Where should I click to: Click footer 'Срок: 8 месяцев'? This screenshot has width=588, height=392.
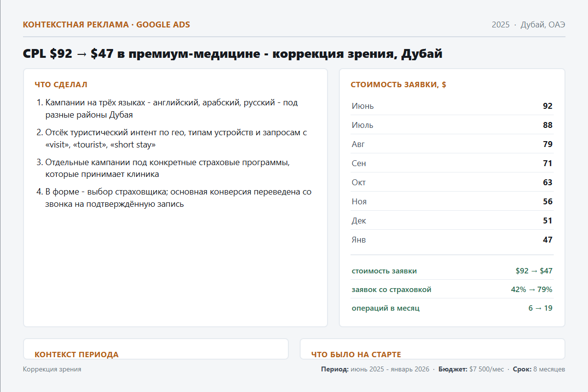click(x=539, y=369)
